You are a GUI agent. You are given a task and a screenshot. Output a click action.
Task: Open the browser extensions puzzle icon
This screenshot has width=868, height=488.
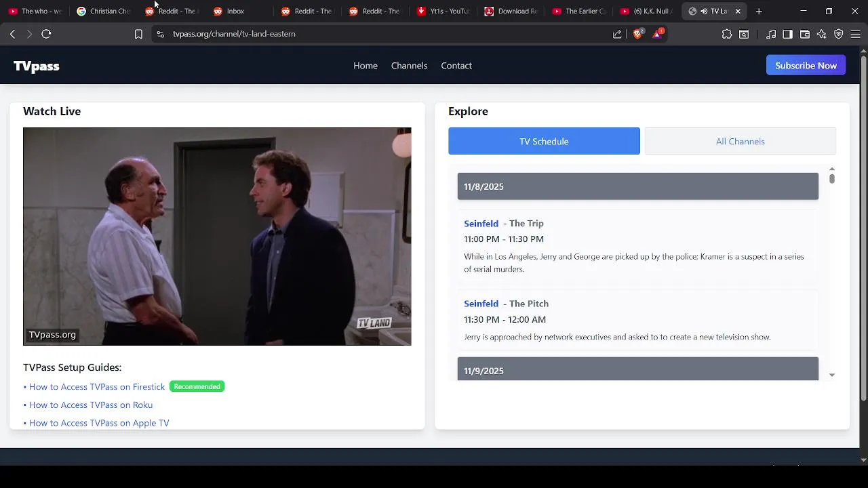coord(727,34)
